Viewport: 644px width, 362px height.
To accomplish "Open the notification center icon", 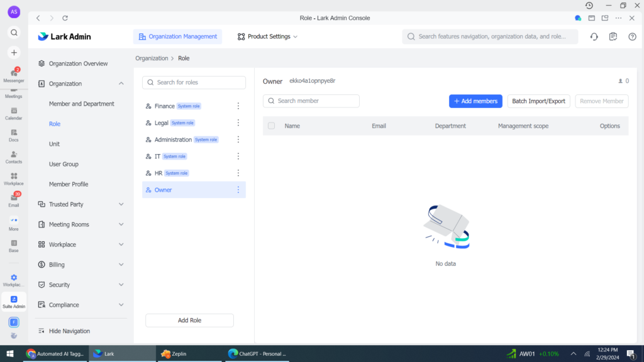I will [631, 354].
